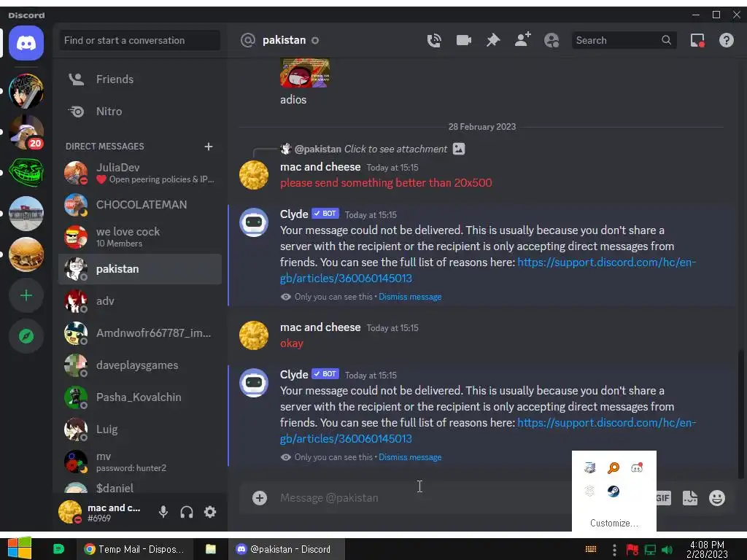Open the Discord help icon

726,41
